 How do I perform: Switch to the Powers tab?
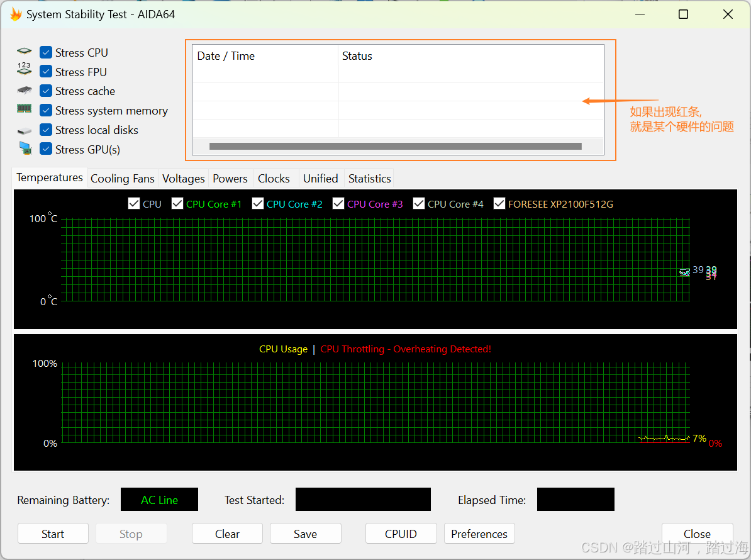coord(230,179)
